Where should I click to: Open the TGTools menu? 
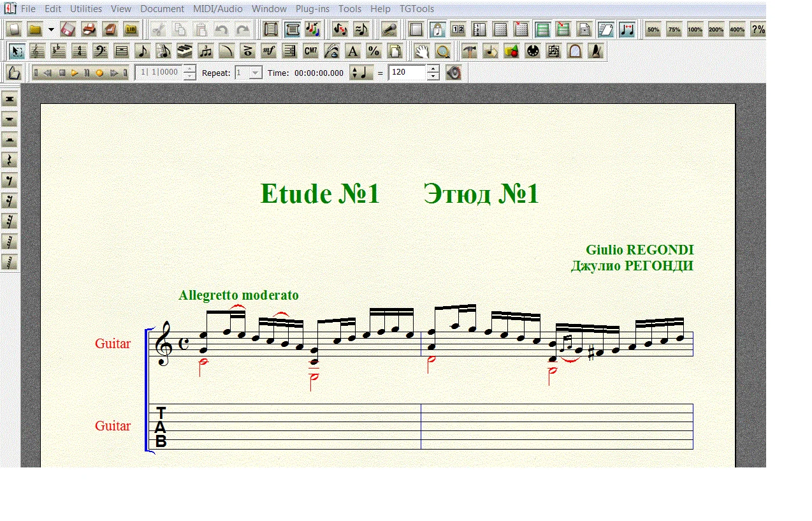pos(417,9)
